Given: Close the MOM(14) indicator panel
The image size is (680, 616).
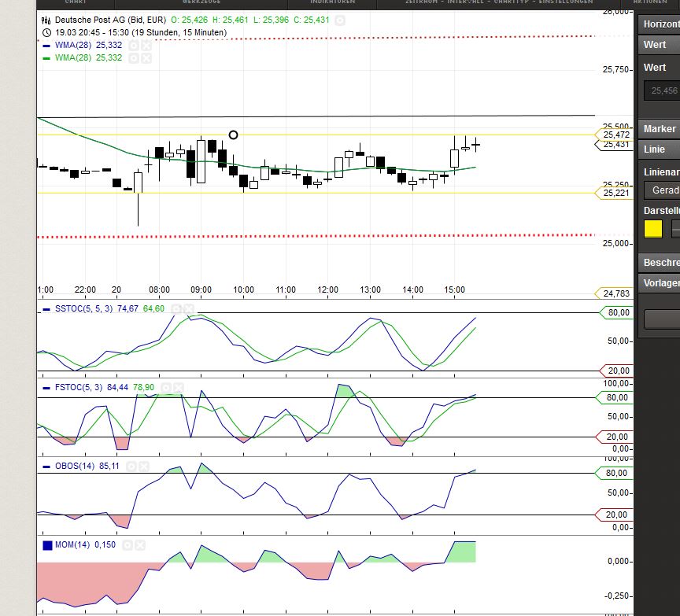Looking at the screenshot, I should [x=139, y=545].
